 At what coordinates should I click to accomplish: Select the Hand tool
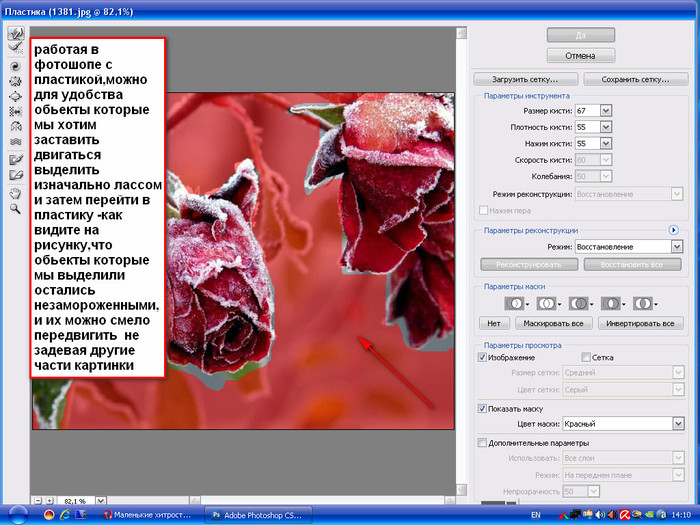point(15,193)
